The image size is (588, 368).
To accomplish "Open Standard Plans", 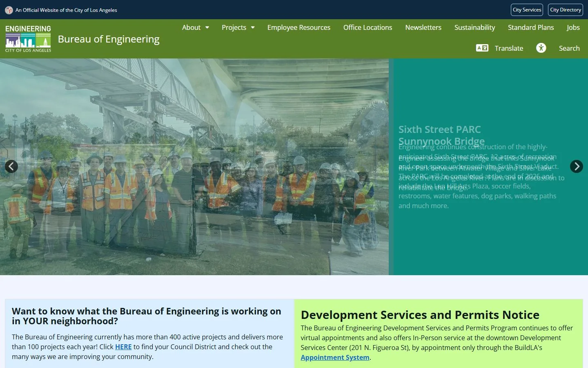I will point(531,27).
